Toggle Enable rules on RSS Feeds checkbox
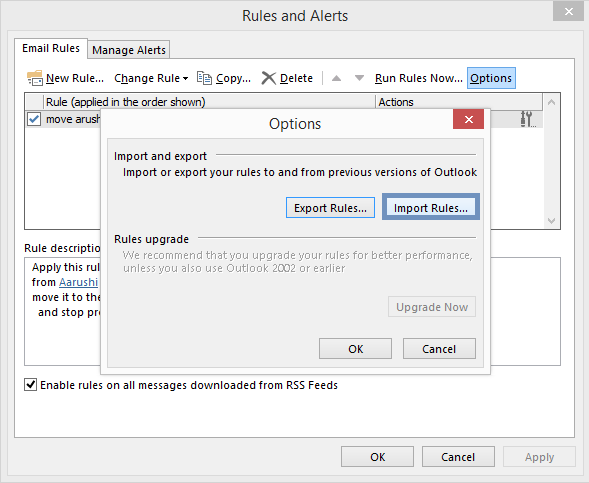This screenshot has width=589, height=483. pos(30,385)
